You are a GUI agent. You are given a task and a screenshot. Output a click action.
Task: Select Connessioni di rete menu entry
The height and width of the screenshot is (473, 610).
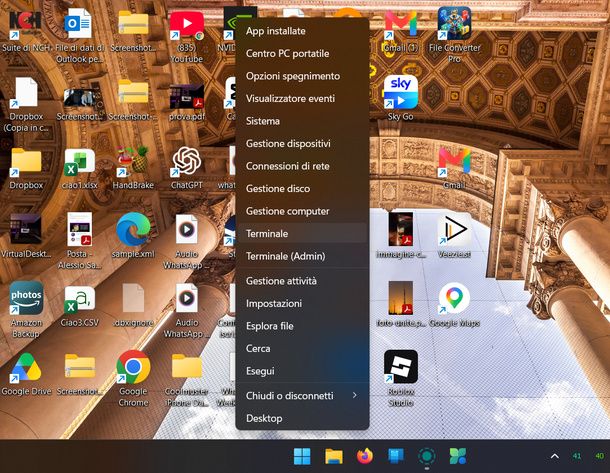coord(302,166)
